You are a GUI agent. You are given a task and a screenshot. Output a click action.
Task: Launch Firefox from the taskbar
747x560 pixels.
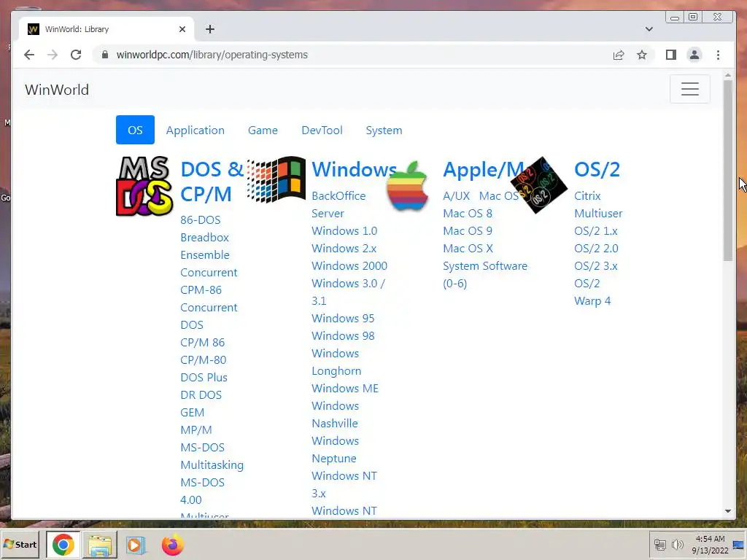pos(172,545)
